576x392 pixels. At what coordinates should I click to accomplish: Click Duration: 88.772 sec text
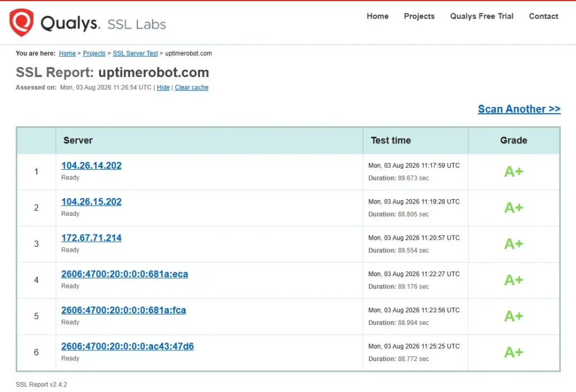coord(399,359)
